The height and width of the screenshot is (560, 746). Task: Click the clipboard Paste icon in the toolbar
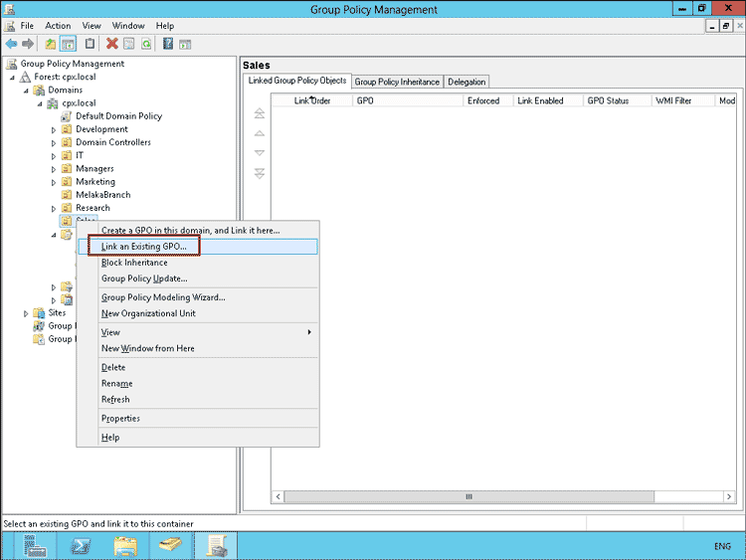(90, 44)
